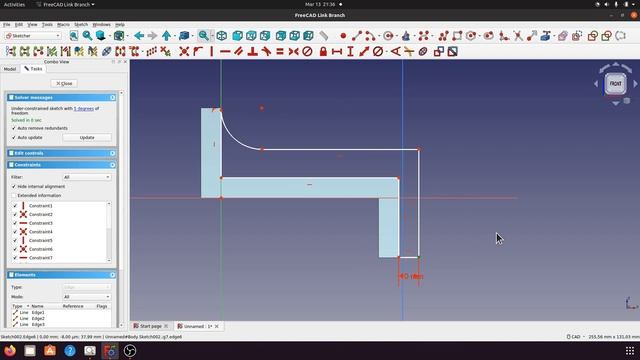This screenshot has width=640, height=360.
Task: Apply the horizontal constraint
Action: 225,52
